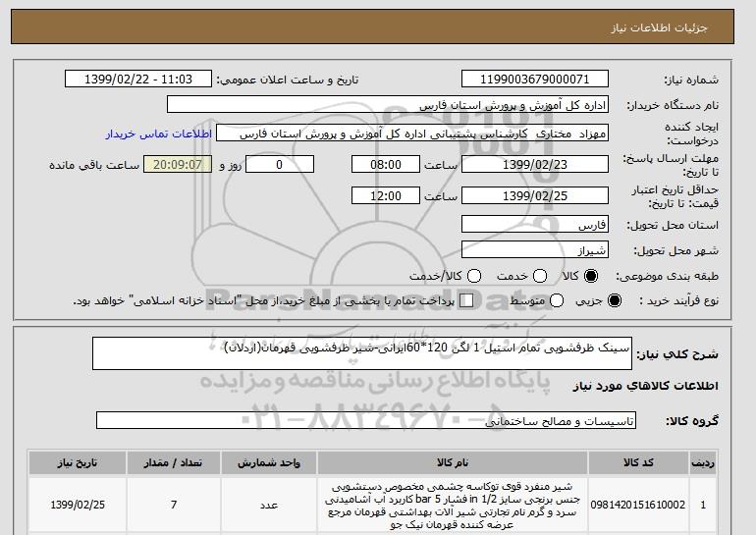
Task: Click the ساعت باقی مانده label
Action: 94,165
